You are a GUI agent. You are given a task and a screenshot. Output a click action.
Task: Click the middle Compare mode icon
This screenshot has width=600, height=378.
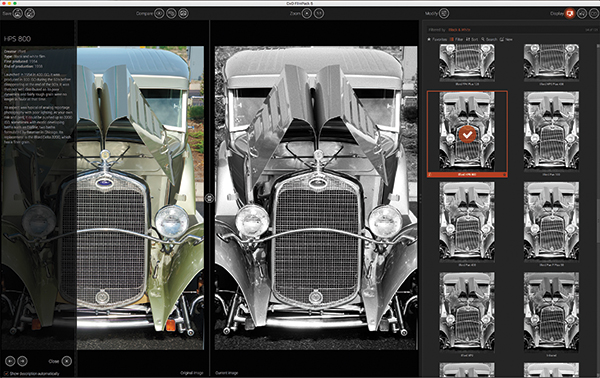171,14
